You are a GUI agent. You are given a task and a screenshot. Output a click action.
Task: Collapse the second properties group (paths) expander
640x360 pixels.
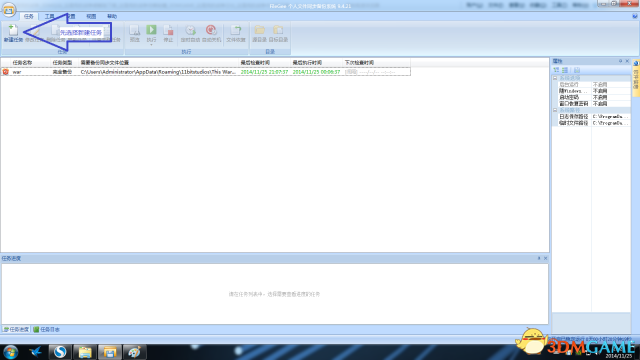pos(555,110)
